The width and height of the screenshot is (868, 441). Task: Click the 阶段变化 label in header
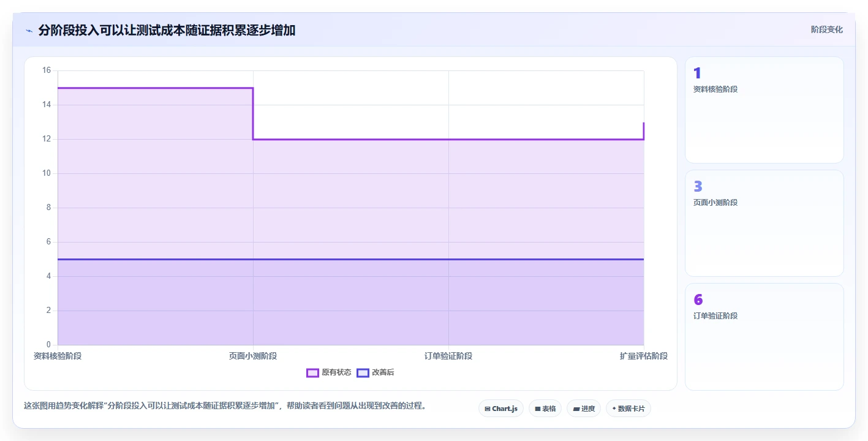[x=827, y=29]
